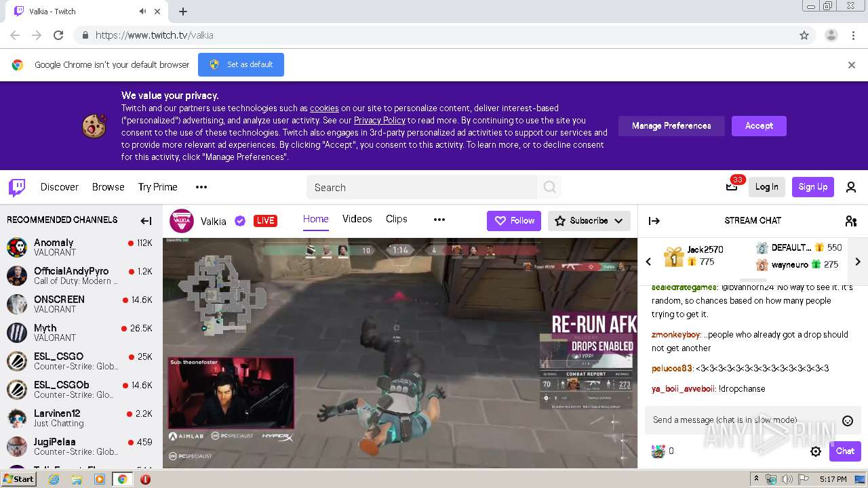
Task: Accept the privacy cookies
Action: (759, 126)
